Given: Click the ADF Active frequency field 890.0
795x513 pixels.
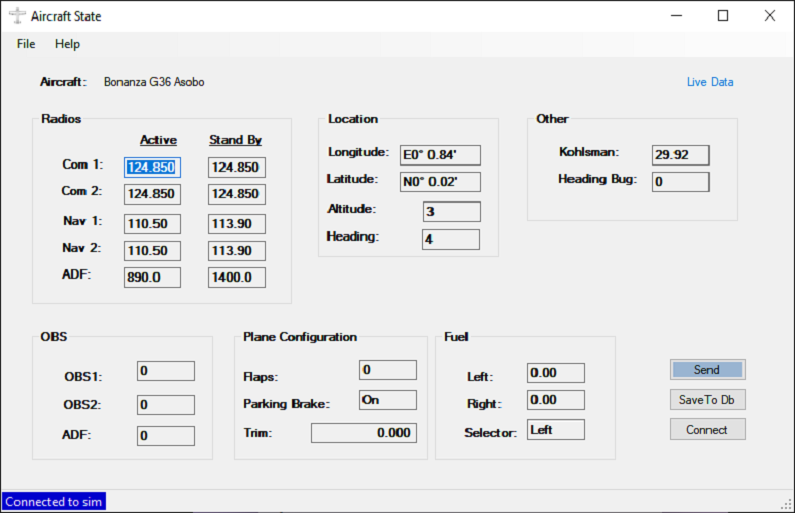Looking at the screenshot, I should [152, 277].
